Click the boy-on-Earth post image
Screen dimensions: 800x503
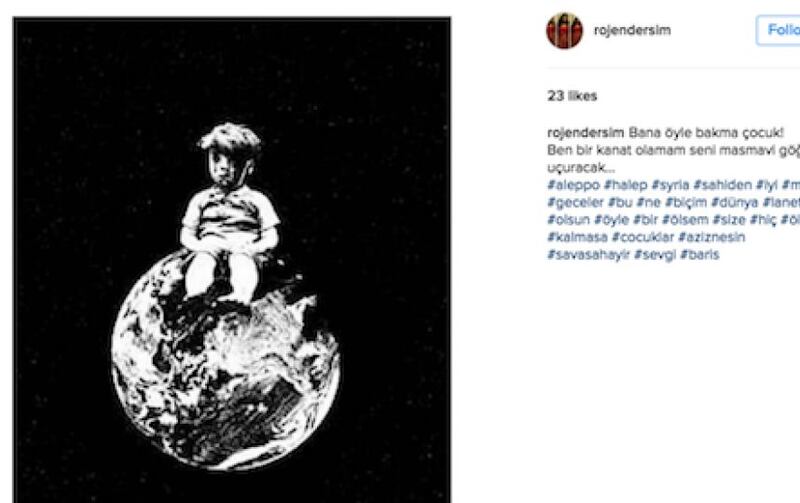(x=232, y=260)
